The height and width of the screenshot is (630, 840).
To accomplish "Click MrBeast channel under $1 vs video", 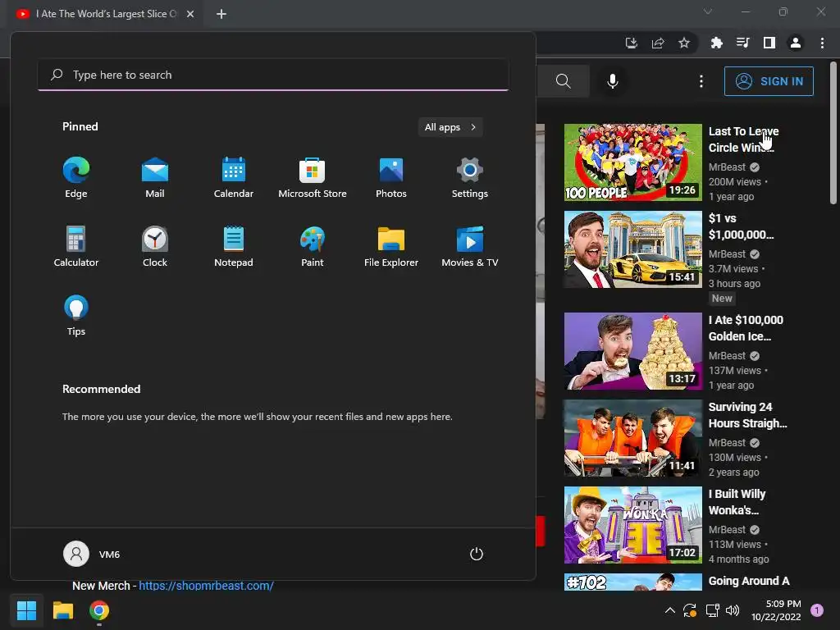I will [x=727, y=254].
